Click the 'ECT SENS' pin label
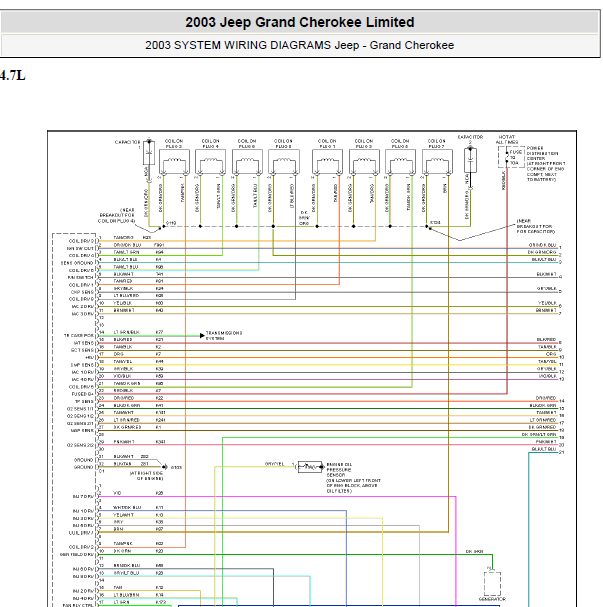 (82, 350)
